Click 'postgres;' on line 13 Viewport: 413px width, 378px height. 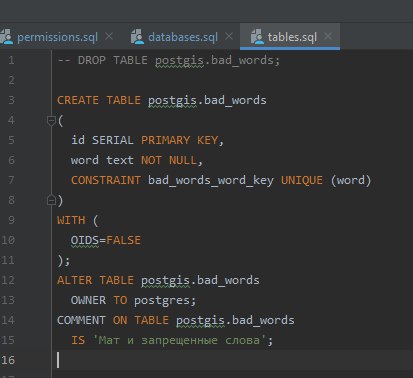coord(165,301)
